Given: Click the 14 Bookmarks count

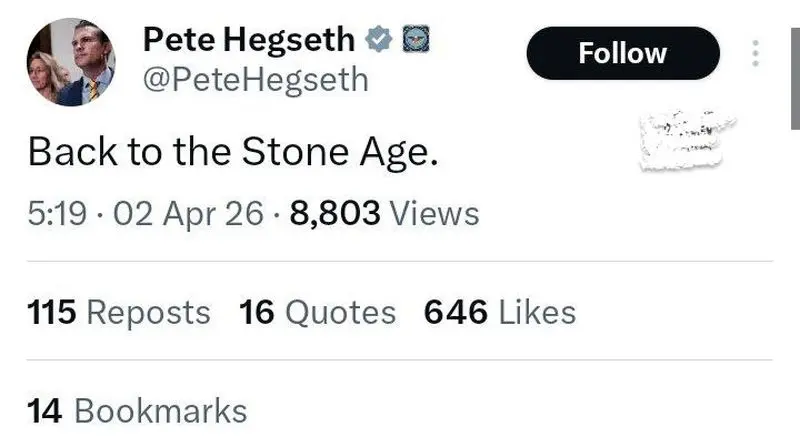Looking at the screenshot, I should click(136, 410).
